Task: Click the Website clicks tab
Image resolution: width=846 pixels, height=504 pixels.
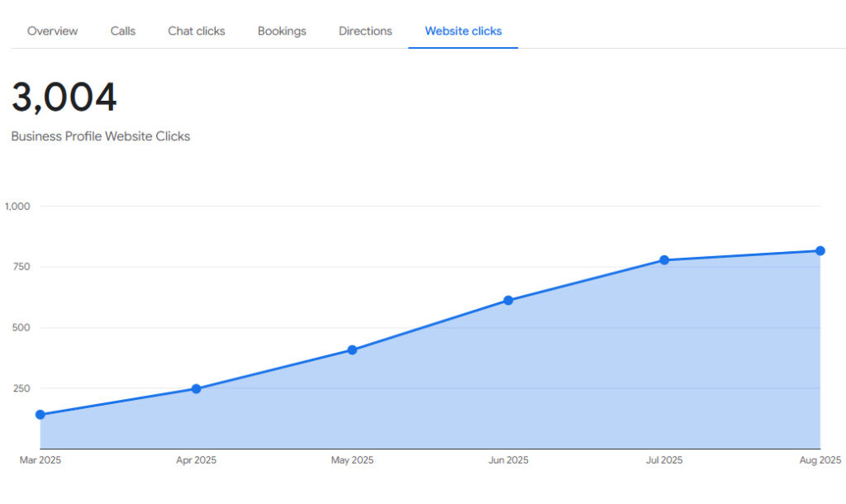Action: 463,31
